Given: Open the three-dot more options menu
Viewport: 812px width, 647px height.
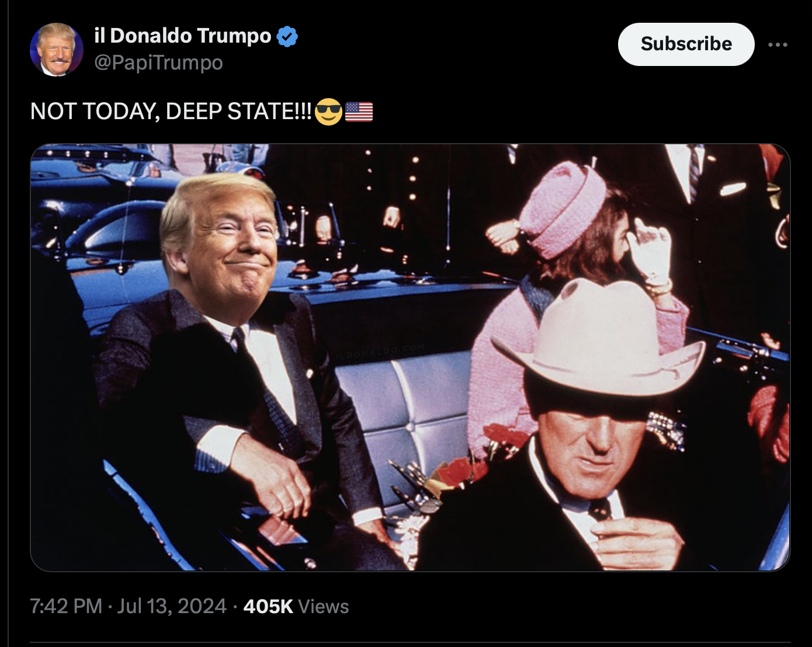Looking at the screenshot, I should (x=778, y=44).
